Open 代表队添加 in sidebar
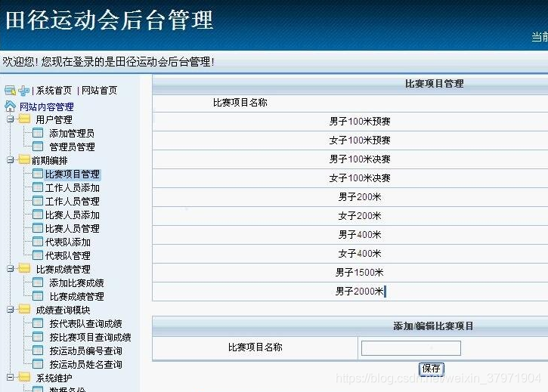This screenshot has width=548, height=392. (68, 242)
